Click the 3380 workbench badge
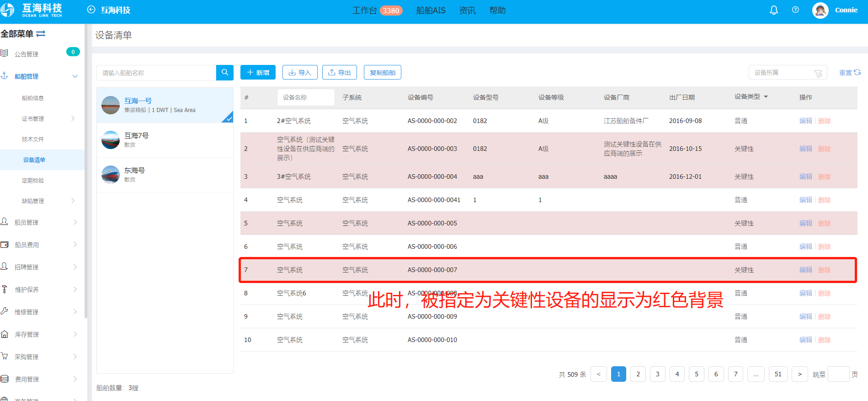This screenshot has width=868, height=401. (x=391, y=11)
